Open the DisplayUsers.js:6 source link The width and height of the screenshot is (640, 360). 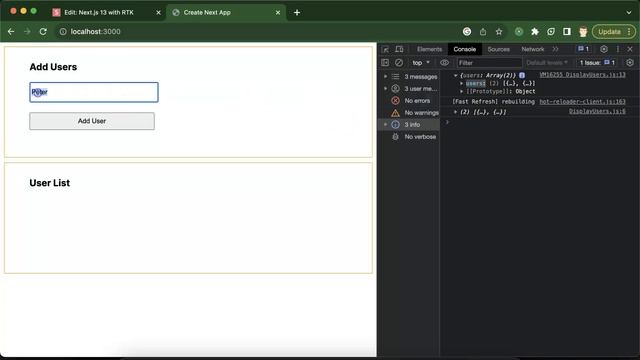pyautogui.click(x=597, y=111)
